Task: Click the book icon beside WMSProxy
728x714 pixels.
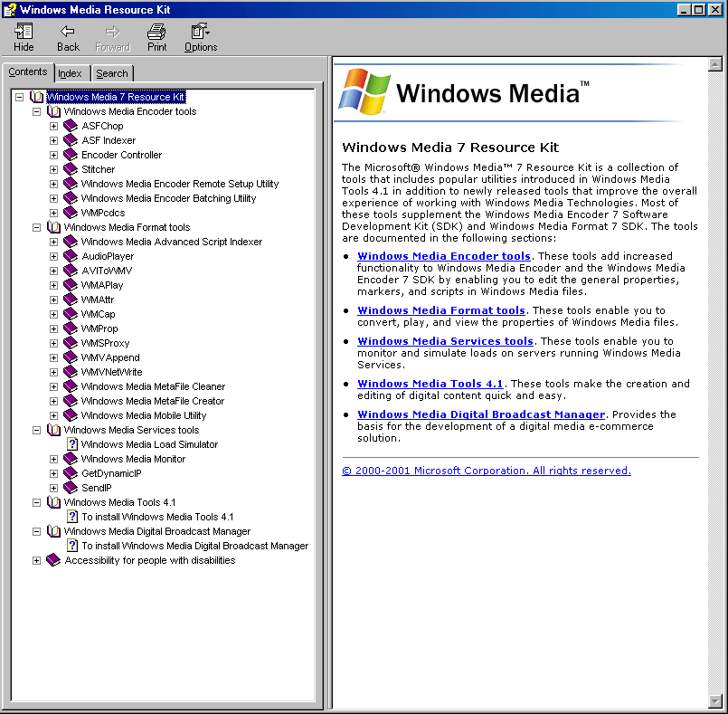Action: [71, 343]
